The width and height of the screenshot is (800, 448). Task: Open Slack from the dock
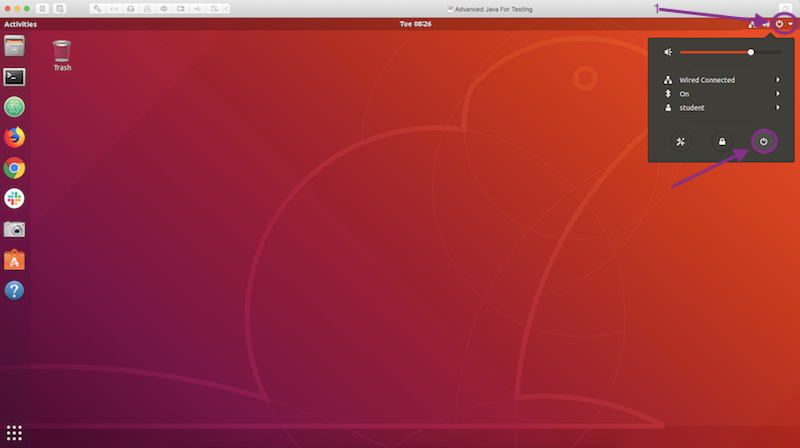[x=14, y=198]
